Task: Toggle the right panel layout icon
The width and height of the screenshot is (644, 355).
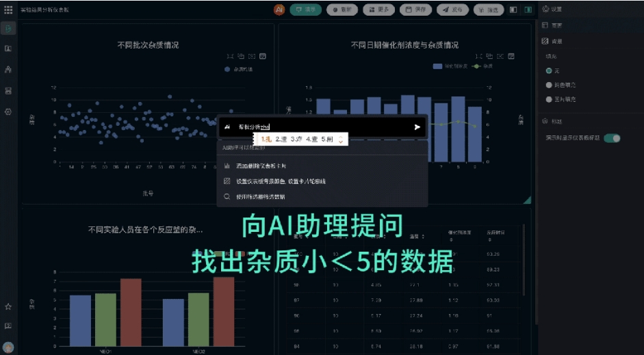Action: tap(528, 10)
